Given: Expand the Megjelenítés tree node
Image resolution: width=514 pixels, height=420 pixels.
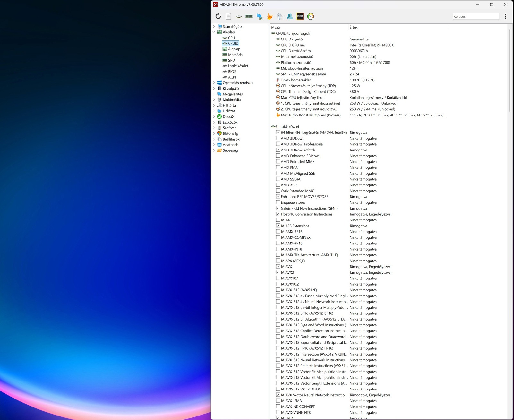Looking at the screenshot, I should 214,94.
